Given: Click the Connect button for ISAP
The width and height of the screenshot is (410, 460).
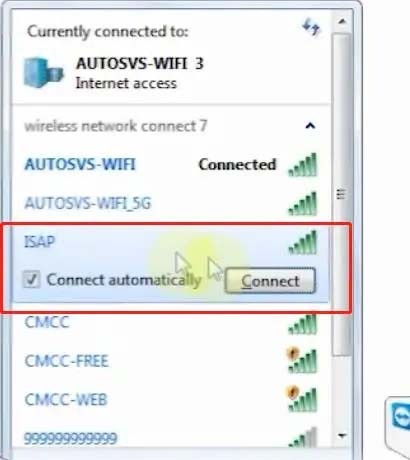Looking at the screenshot, I should click(270, 281).
